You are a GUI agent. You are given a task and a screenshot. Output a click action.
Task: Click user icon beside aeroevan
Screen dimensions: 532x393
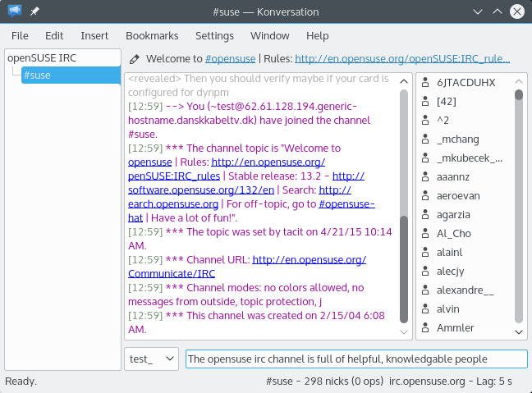point(425,195)
